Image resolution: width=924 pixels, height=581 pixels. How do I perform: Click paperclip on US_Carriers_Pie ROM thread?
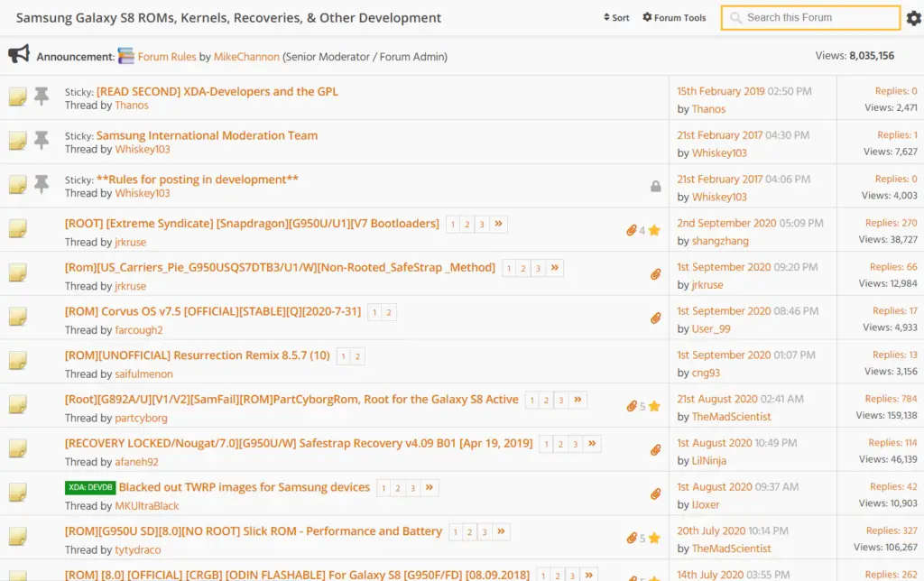click(655, 274)
